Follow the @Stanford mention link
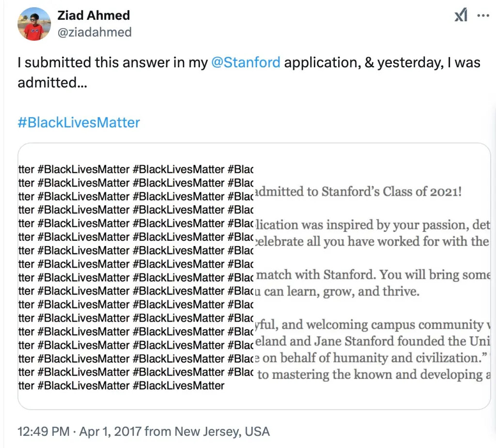The height and width of the screenshot is (448, 496). pos(246,62)
